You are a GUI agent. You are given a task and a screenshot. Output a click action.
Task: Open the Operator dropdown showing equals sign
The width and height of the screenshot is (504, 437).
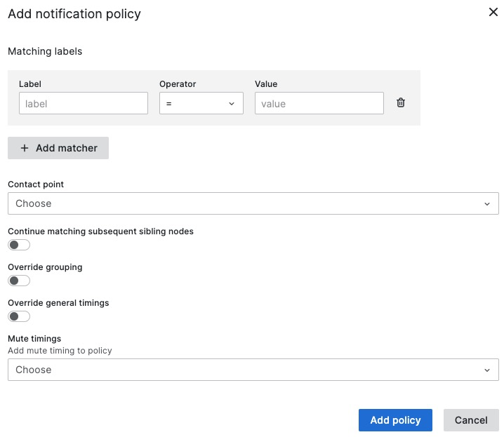click(x=201, y=103)
